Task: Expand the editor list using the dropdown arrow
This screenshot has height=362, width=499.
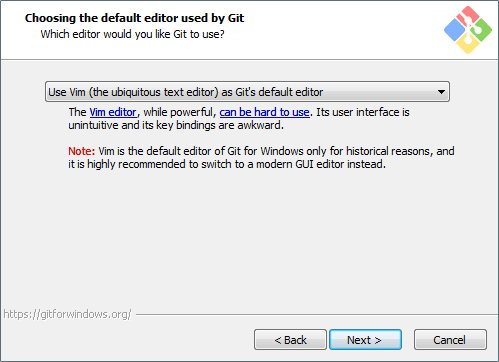Action: [441, 92]
